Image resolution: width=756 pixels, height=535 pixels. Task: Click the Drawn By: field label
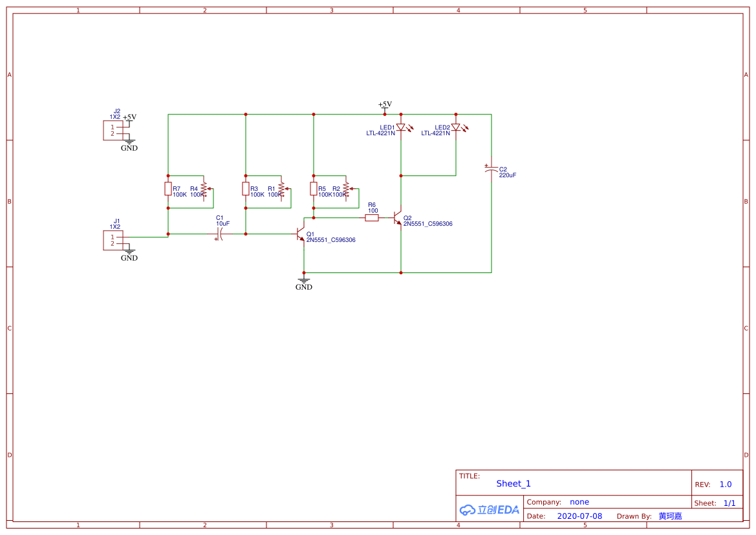click(x=634, y=516)
